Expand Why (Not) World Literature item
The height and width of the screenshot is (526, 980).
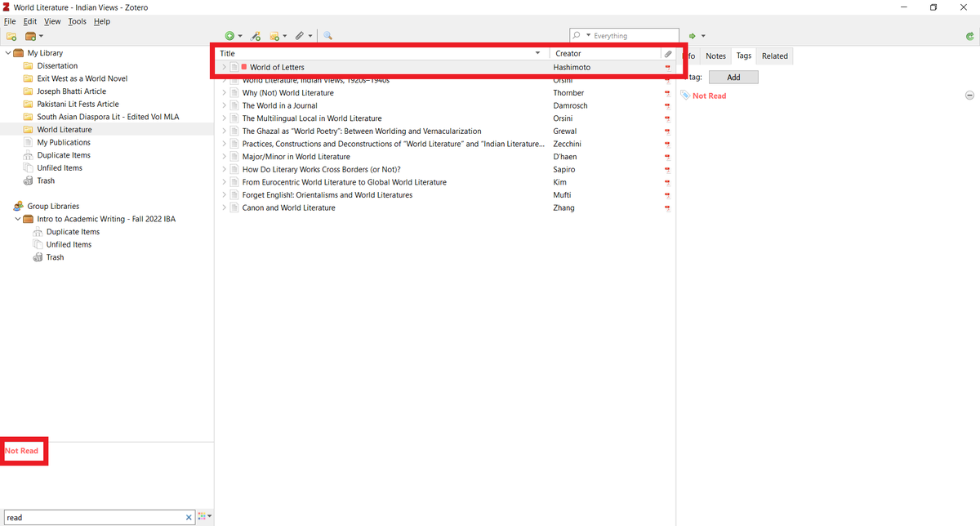(224, 93)
